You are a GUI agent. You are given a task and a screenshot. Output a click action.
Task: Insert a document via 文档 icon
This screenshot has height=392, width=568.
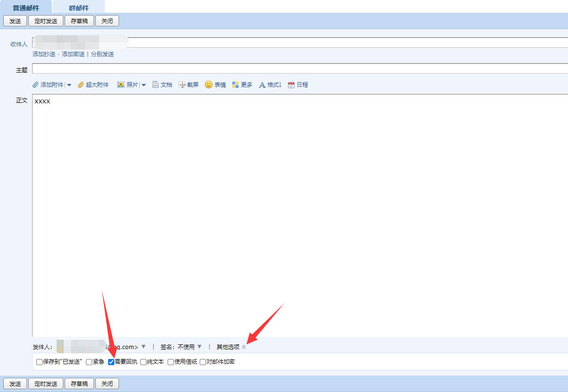coord(155,85)
